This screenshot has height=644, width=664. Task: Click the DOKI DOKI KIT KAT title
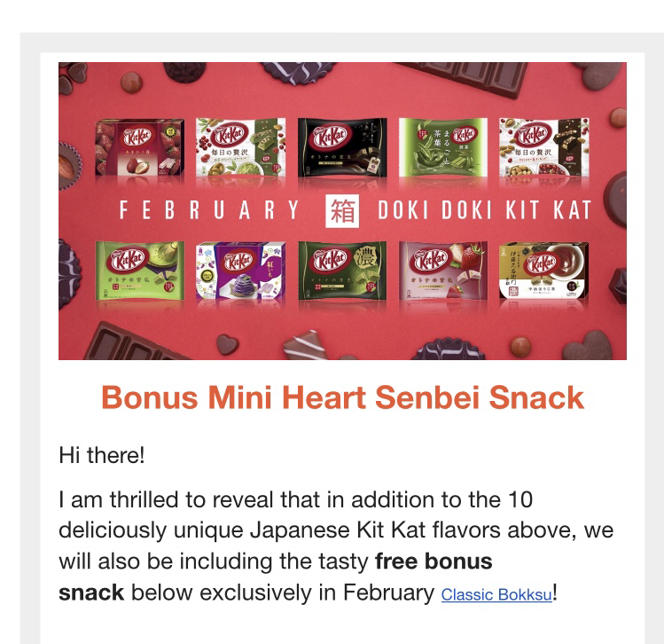[x=484, y=210]
